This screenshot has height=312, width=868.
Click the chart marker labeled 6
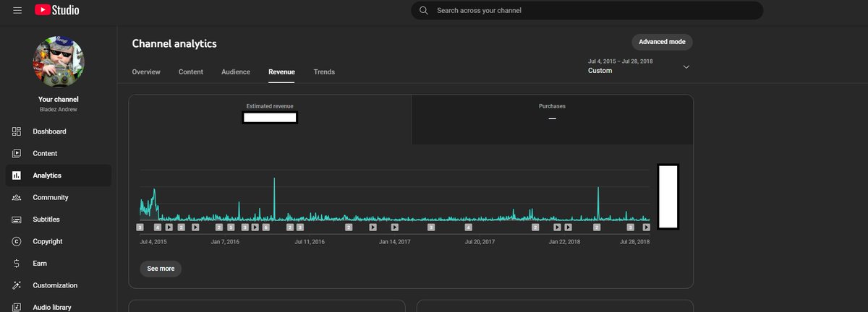(266, 227)
